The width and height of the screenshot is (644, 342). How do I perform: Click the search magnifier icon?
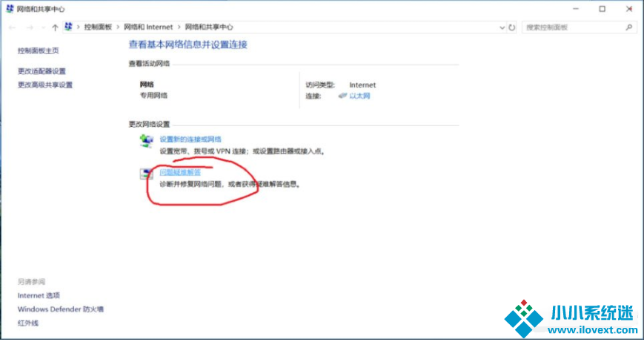coord(628,27)
